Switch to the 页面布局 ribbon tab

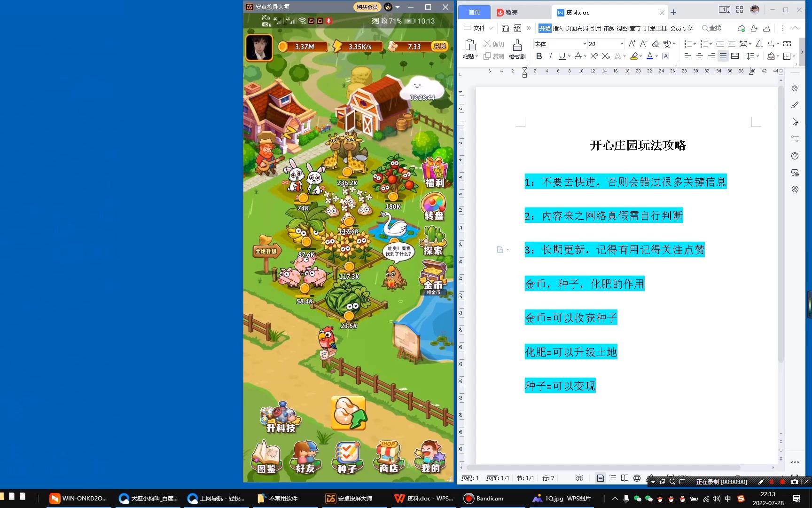click(577, 28)
